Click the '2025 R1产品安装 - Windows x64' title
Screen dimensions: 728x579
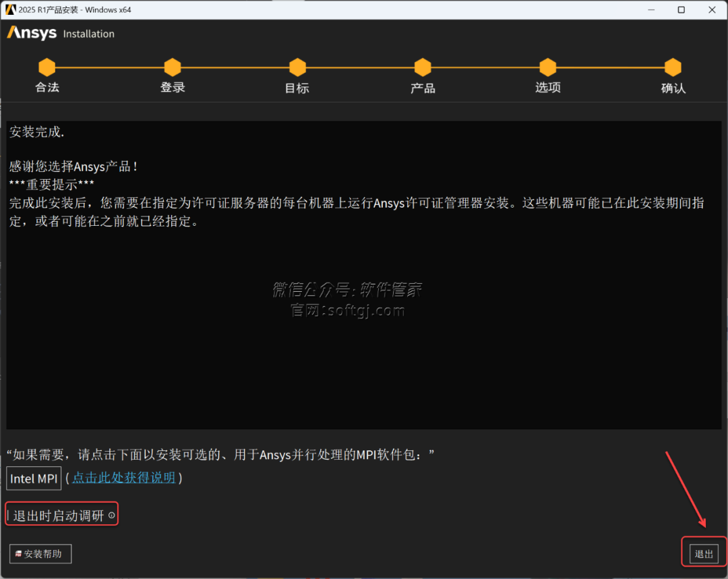tap(75, 9)
